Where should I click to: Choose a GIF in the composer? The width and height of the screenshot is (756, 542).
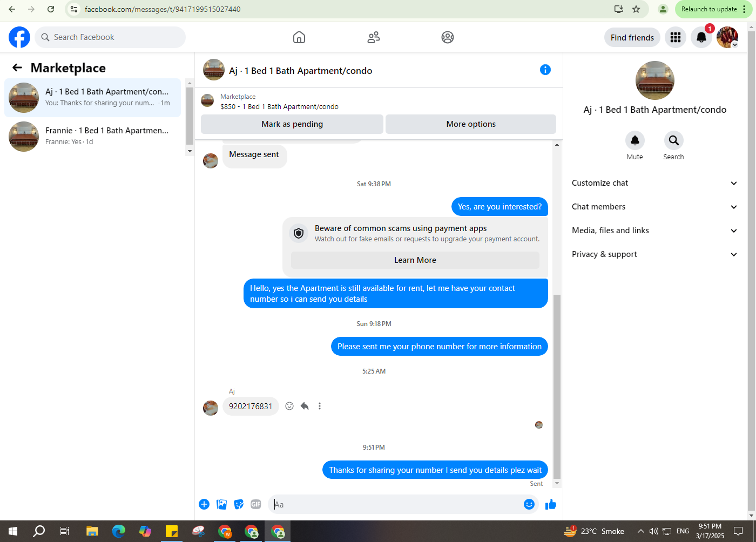256,504
